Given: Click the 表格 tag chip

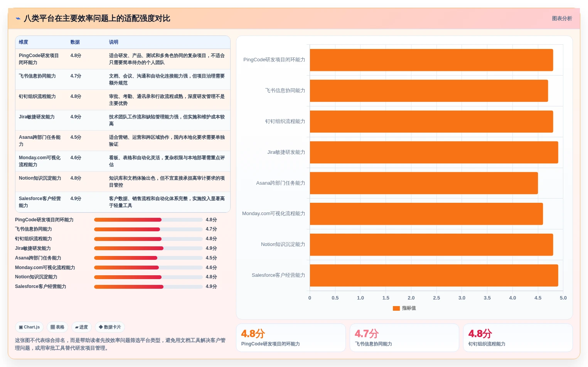Looking at the screenshot, I should (x=57, y=327).
